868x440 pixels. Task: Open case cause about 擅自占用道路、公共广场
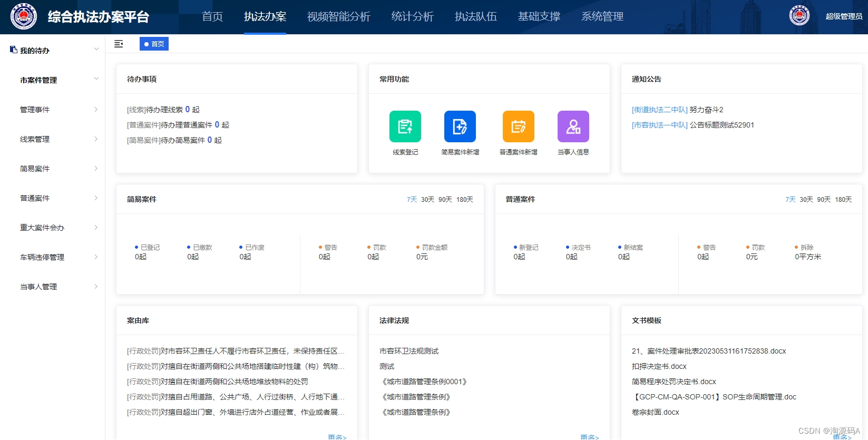tap(236, 397)
